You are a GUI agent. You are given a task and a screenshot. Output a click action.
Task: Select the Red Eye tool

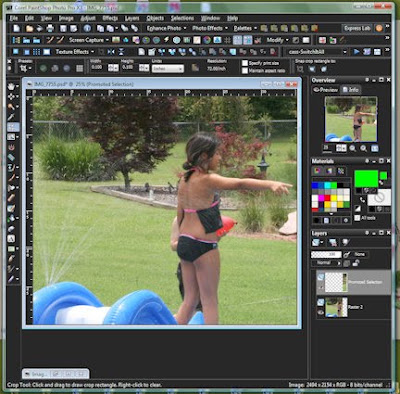coord(11,147)
